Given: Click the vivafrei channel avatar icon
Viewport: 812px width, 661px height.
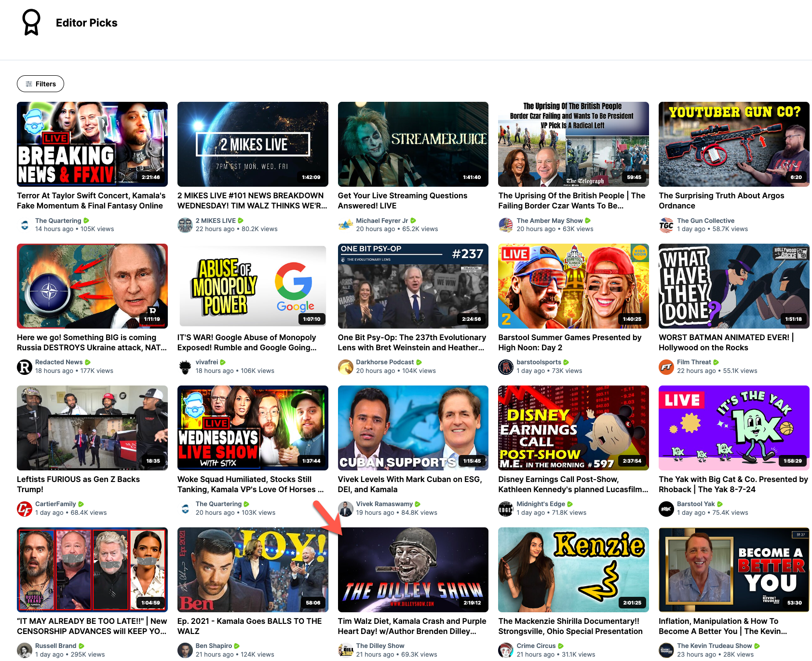Looking at the screenshot, I should pyautogui.click(x=185, y=367).
